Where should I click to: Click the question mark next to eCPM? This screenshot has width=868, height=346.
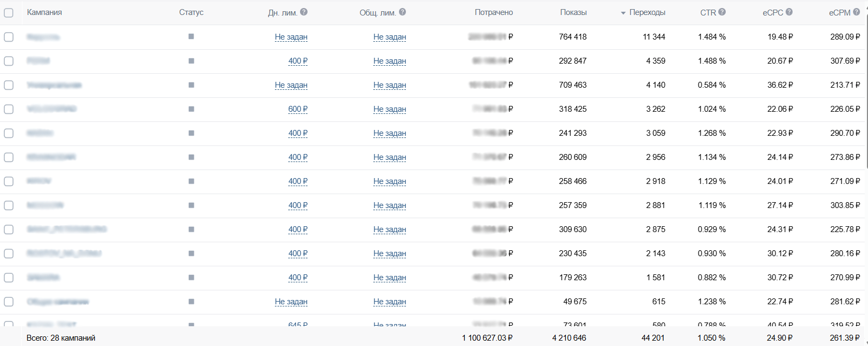(x=856, y=12)
